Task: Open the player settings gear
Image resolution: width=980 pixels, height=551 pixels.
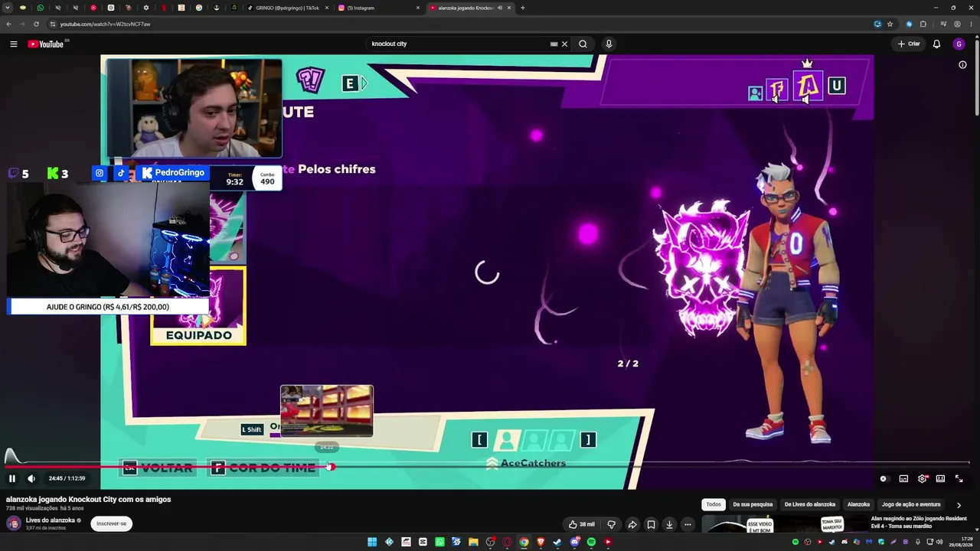Action: (x=922, y=478)
